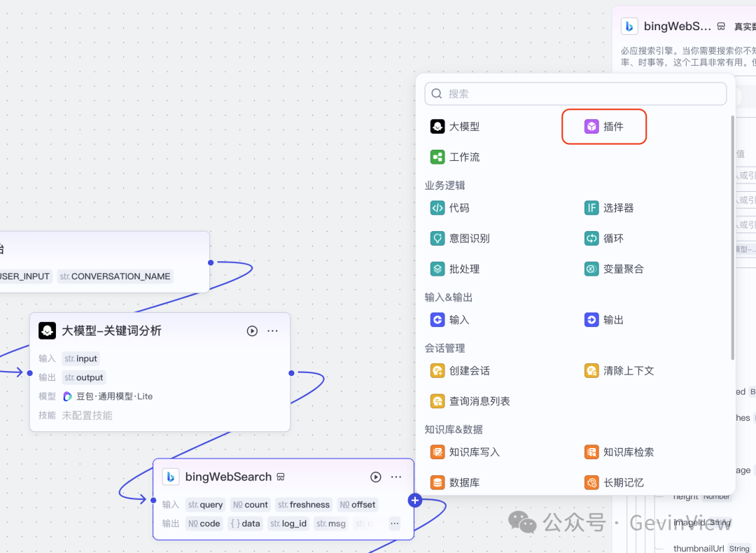Open the more options menu on bingWebSearch node
This screenshot has height=553, width=756.
(x=396, y=477)
